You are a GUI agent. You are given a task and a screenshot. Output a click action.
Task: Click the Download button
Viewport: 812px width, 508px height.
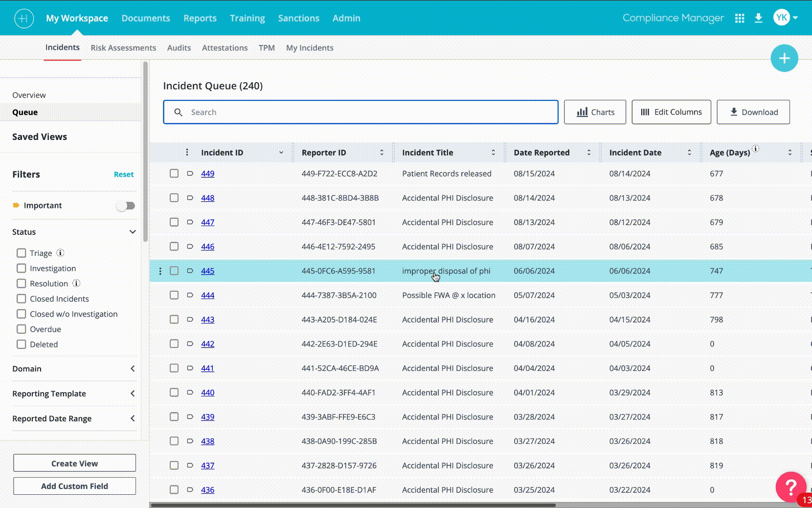click(753, 112)
